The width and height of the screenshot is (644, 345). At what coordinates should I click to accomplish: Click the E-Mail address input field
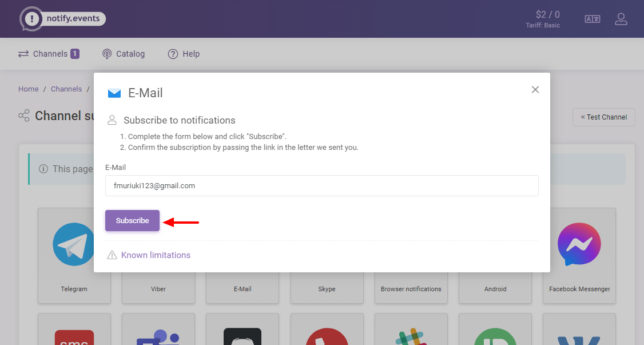(x=321, y=185)
